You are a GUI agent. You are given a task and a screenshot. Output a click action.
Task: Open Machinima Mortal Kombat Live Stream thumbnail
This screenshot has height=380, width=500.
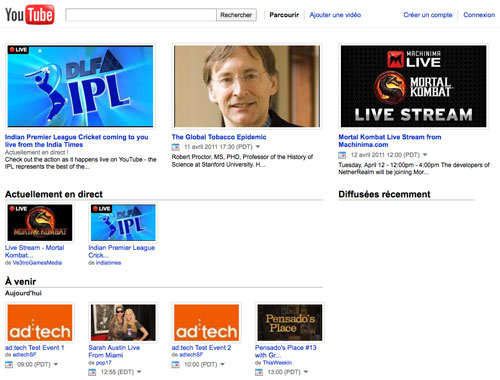[413, 86]
